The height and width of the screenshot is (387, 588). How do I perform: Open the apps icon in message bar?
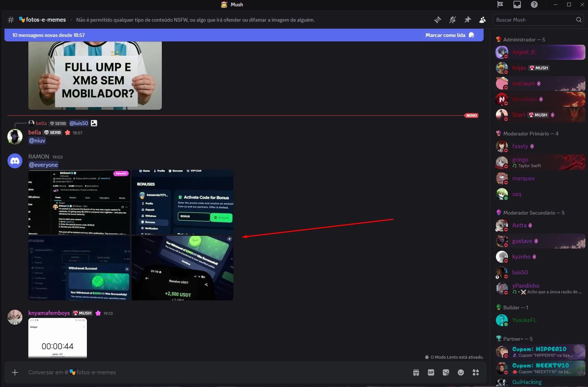476,372
